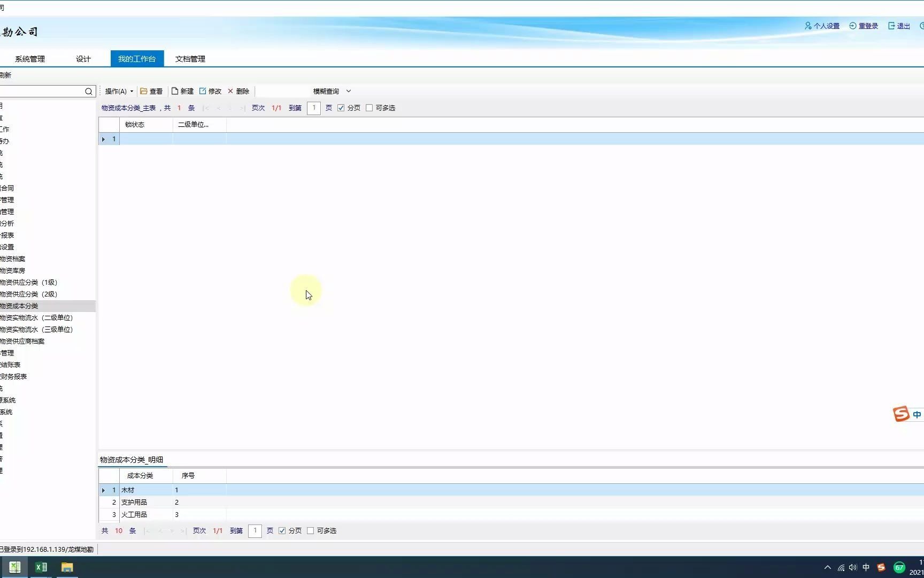The image size is (924, 578).
Task: Open 物资成本分类_明细 tab
Action: click(132, 460)
